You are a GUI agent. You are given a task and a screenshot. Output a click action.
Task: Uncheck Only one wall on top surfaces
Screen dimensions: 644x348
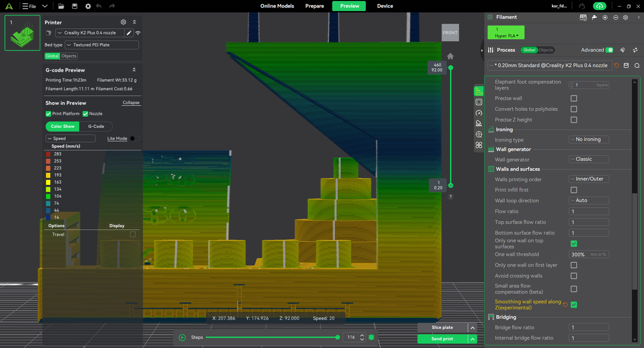(574, 244)
